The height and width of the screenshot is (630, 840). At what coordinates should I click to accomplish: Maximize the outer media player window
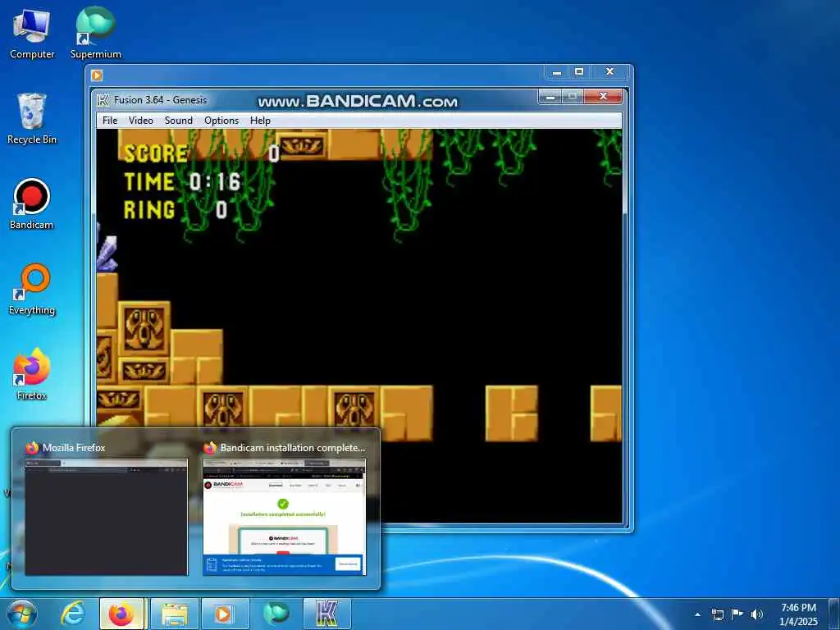579,72
